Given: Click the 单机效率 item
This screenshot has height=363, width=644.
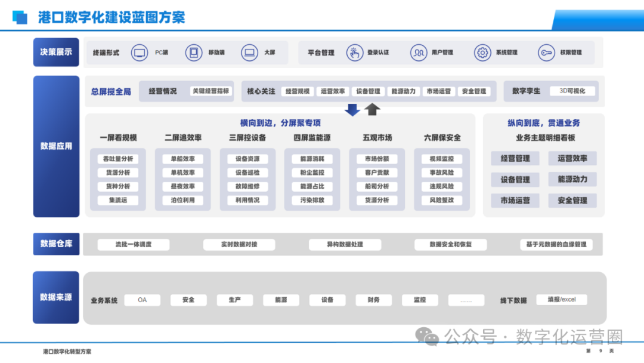Looking at the screenshot, I should [183, 173].
